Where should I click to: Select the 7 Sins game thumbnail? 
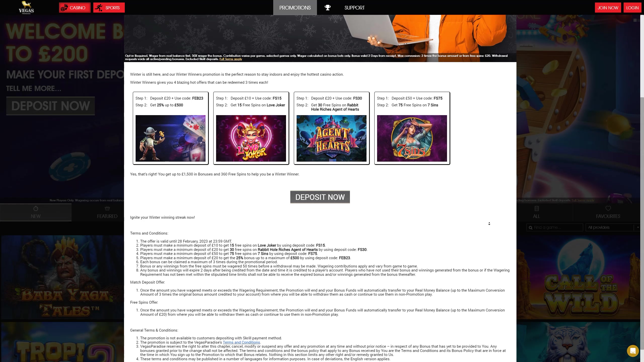coord(412,138)
